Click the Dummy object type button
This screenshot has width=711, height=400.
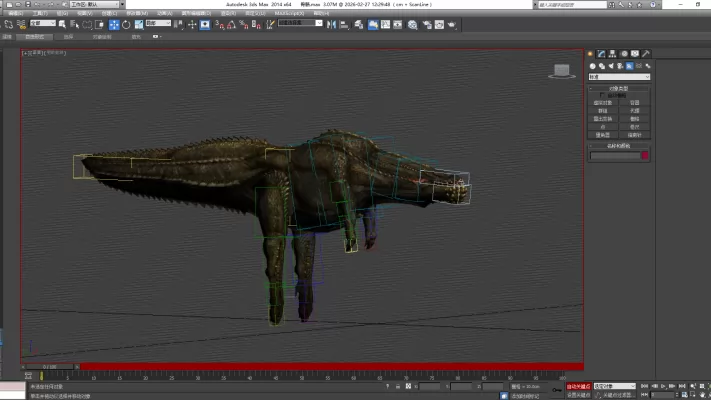pos(603,102)
